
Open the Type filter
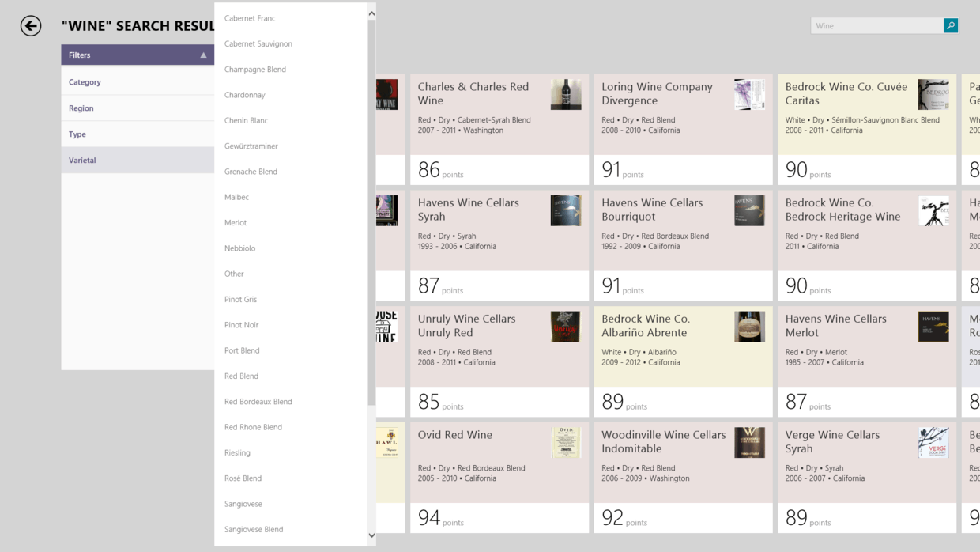138,134
